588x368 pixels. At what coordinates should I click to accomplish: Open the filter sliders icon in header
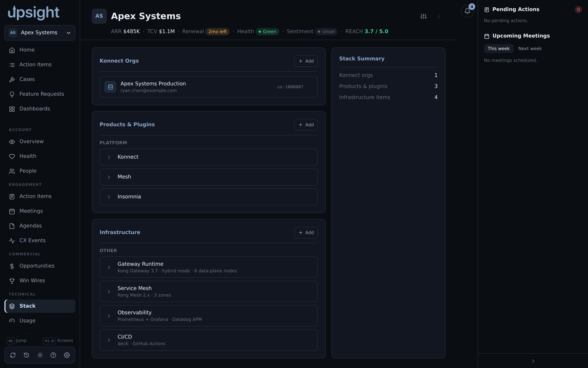point(424,16)
